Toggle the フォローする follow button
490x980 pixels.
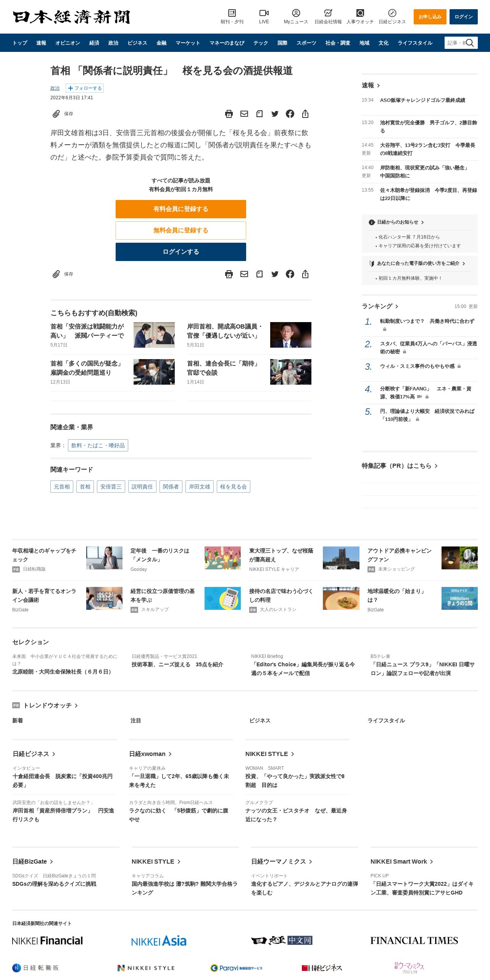click(x=85, y=88)
